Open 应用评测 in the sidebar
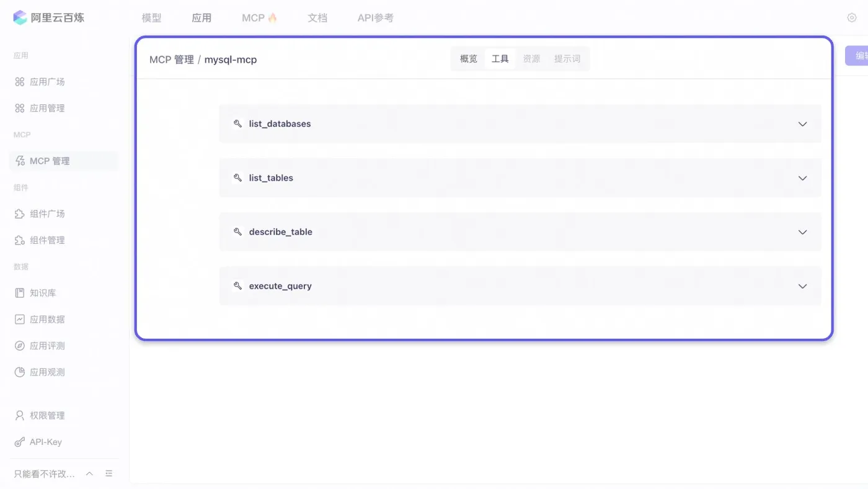 (47, 346)
